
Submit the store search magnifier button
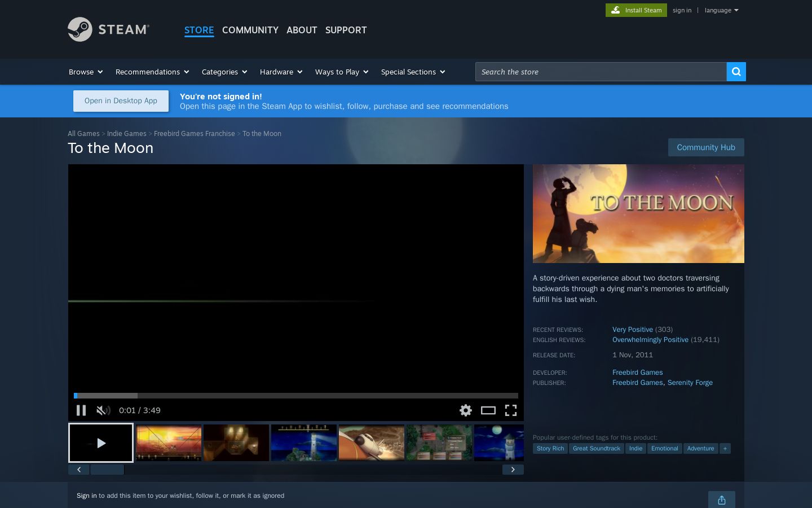click(x=736, y=72)
